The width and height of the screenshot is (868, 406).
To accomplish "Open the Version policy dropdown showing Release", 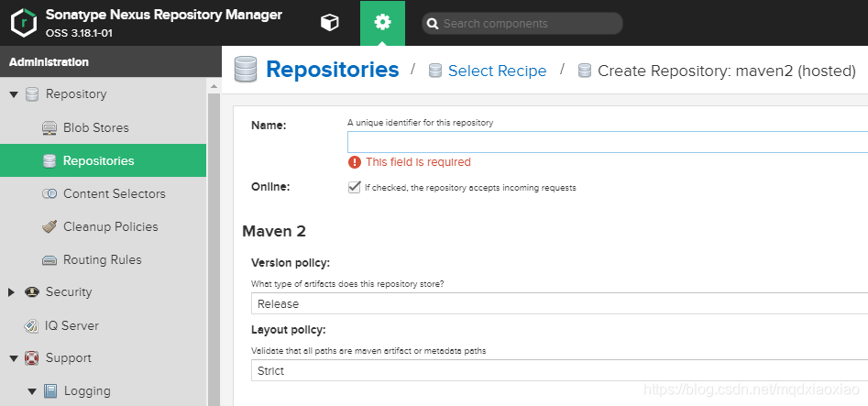I will click(559, 303).
